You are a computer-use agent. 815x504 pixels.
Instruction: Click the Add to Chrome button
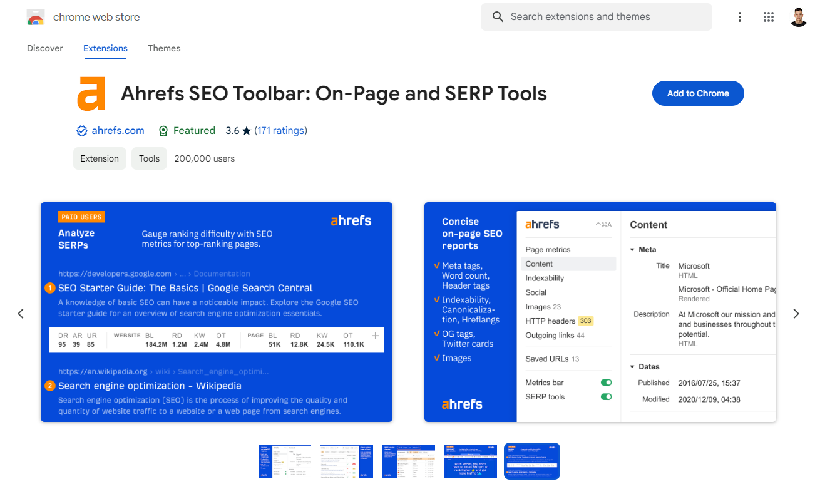click(698, 93)
